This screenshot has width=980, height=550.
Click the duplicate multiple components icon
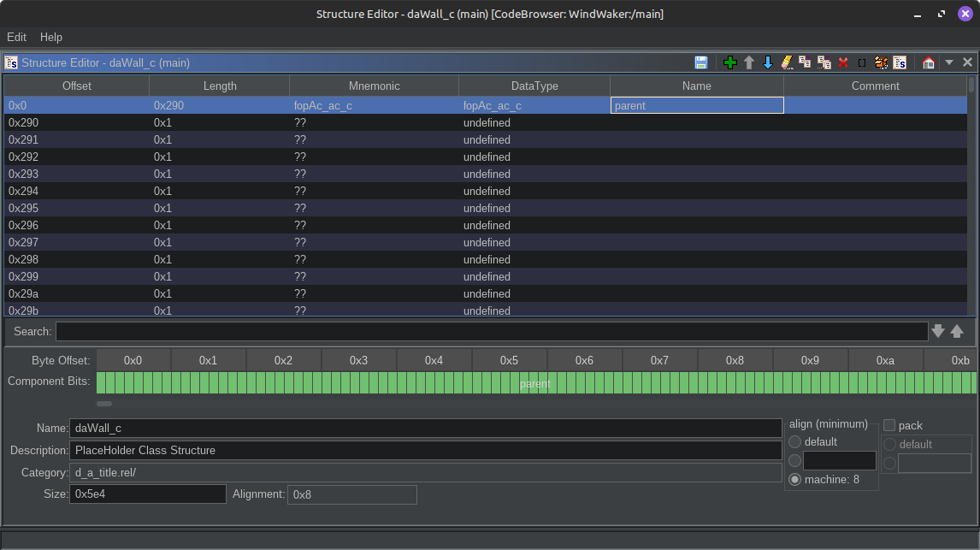click(824, 62)
